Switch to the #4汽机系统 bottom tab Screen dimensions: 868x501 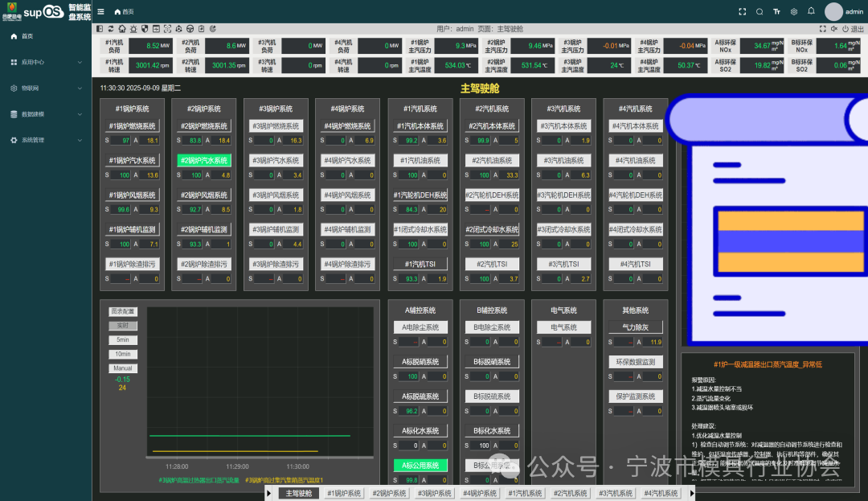pos(661,493)
